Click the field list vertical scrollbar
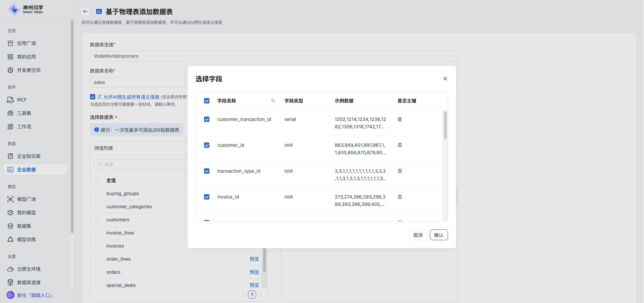Viewport: 644px width, 303px height. [445, 125]
